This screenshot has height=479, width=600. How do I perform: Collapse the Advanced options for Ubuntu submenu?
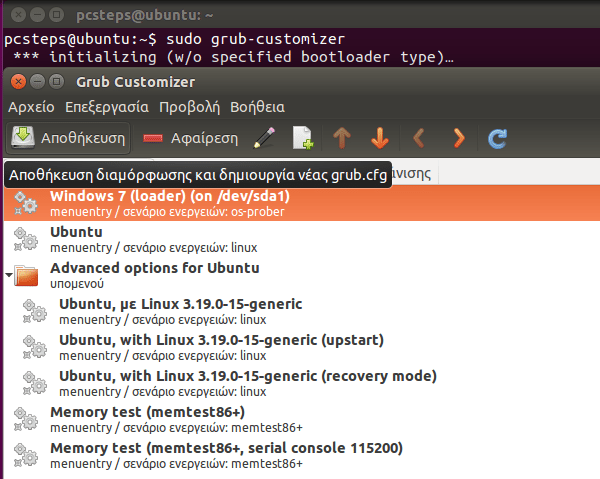10,274
